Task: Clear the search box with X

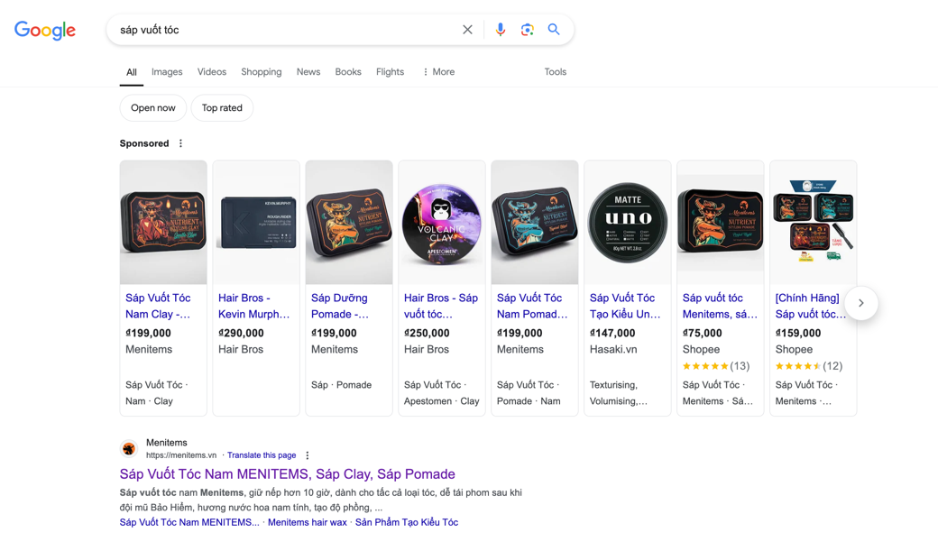Action: click(468, 30)
